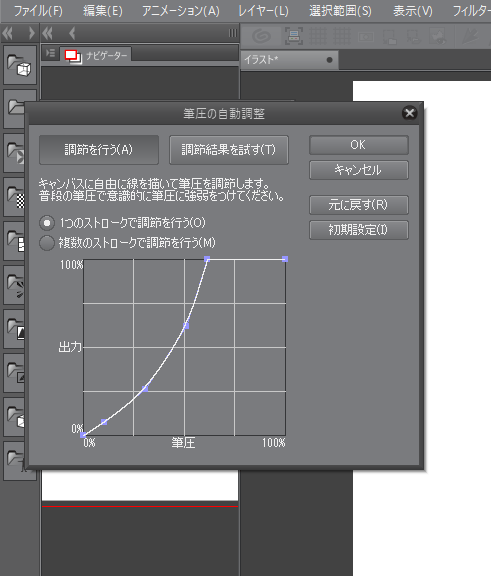Viewport: 491px width, 576px height.
Task: Close the pen pressure dialog with X
Action: pyautogui.click(x=409, y=113)
